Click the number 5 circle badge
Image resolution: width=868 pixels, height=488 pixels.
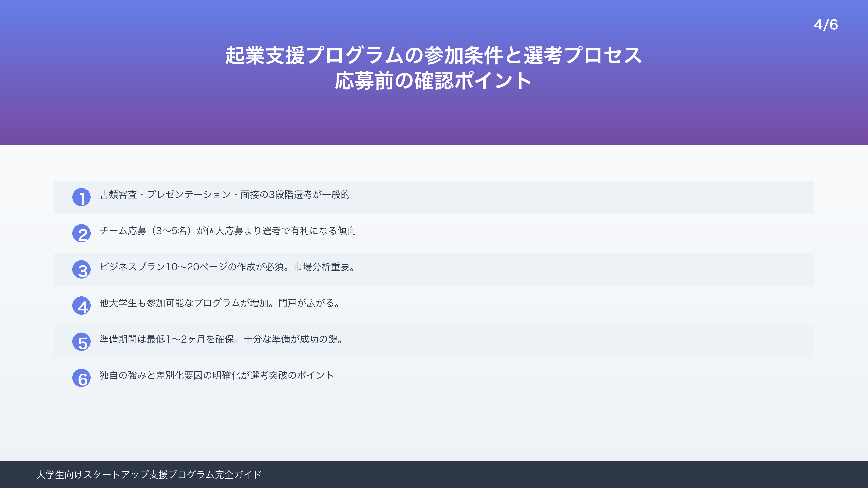point(82,341)
